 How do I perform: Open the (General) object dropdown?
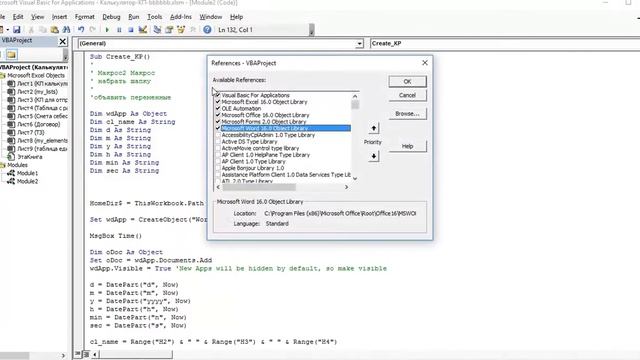tap(359, 43)
